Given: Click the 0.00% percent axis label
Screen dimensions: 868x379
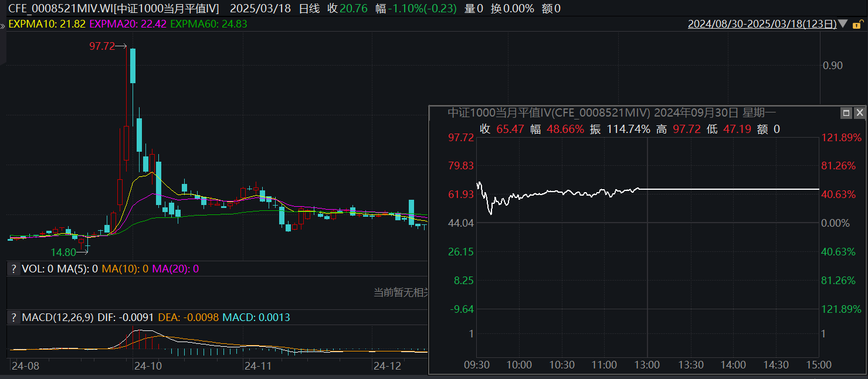Looking at the screenshot, I should click(835, 223).
